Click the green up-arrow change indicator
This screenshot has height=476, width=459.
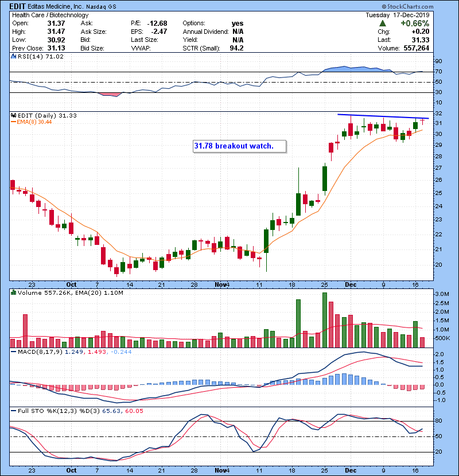point(383,24)
